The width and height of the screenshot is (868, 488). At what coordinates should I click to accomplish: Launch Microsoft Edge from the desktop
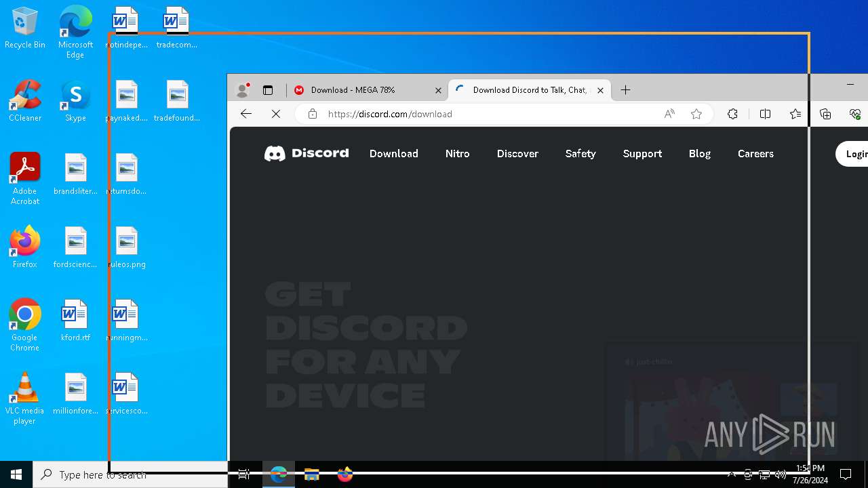(x=75, y=33)
